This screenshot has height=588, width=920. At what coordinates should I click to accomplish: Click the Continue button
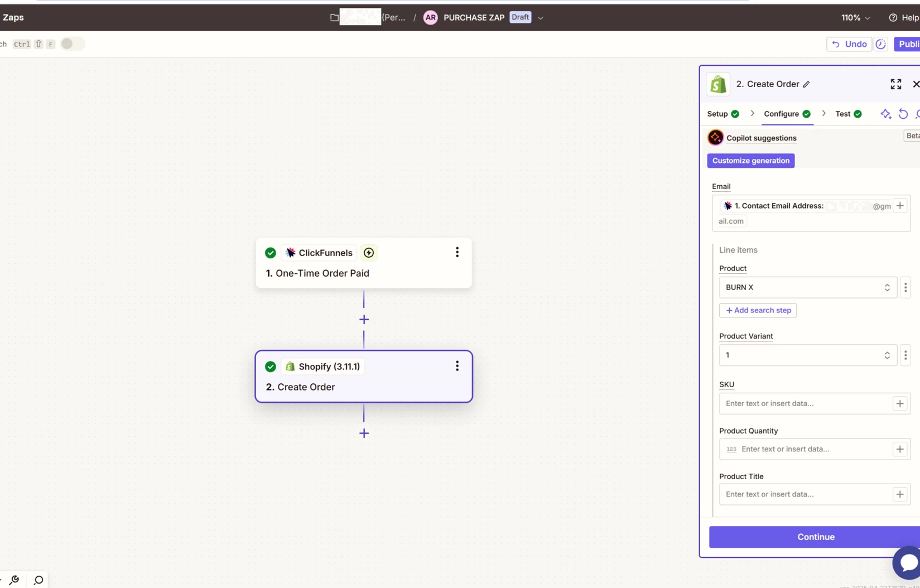(x=815, y=537)
